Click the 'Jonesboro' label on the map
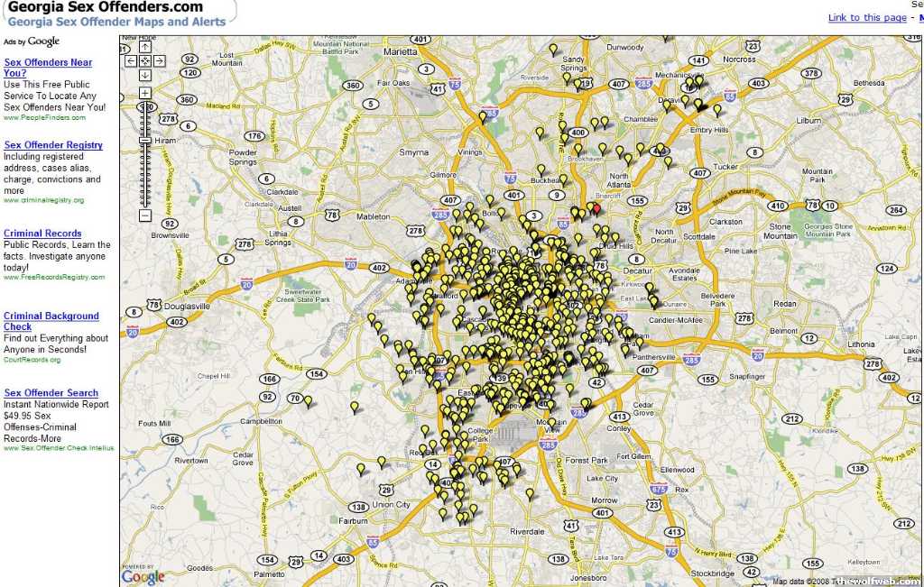 tap(588, 578)
